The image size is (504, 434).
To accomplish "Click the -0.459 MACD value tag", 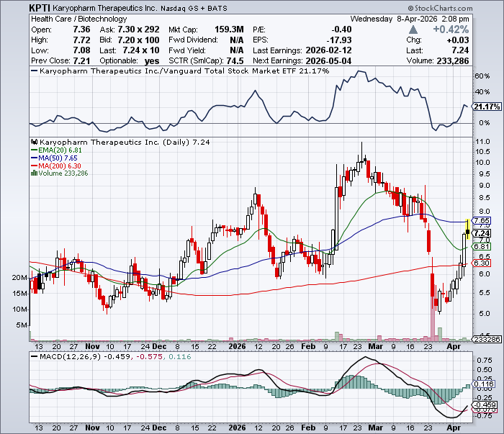I will coord(485,405).
